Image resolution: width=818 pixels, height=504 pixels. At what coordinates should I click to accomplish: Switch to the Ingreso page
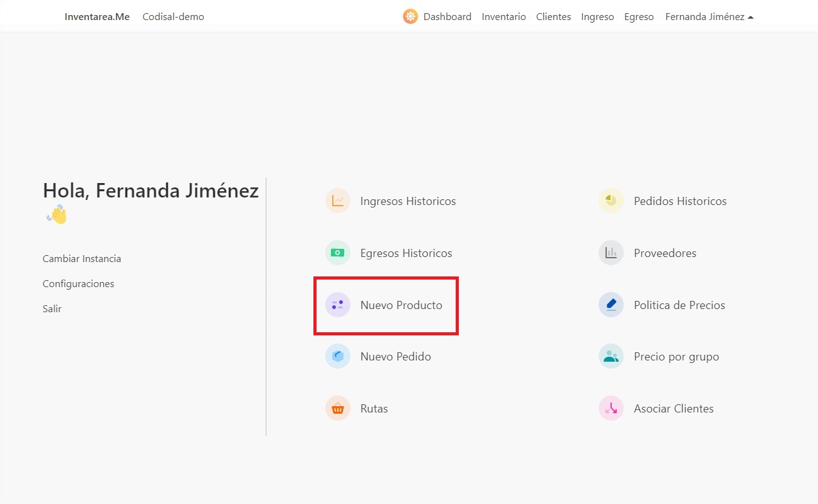point(597,16)
